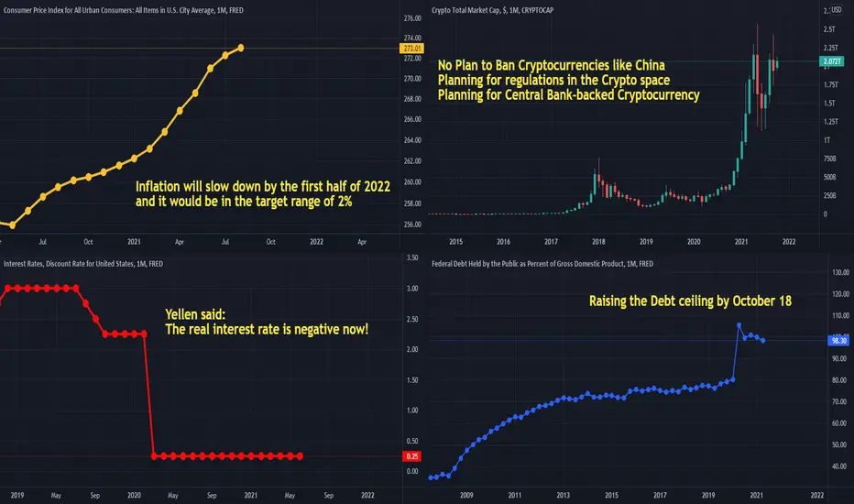Select the last red interest rate dot
Image resolution: width=854 pixels, height=504 pixels.
300,456
